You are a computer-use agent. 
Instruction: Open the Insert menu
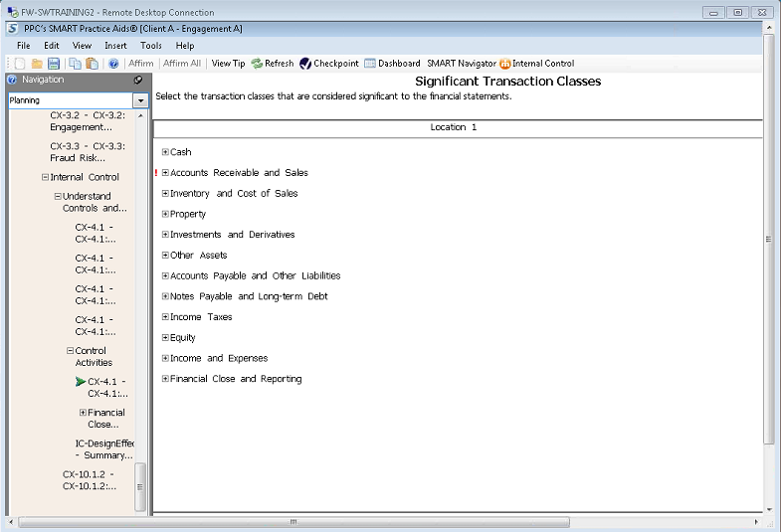tap(115, 46)
